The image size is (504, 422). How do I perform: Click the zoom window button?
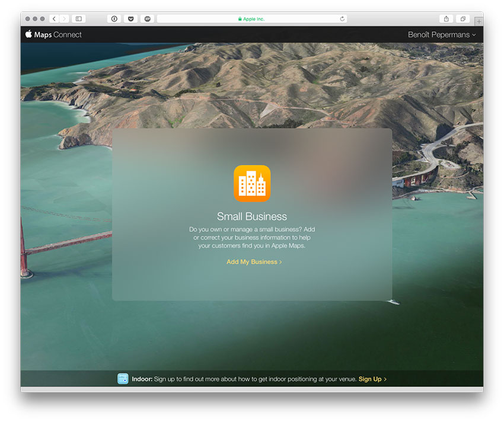click(43, 19)
